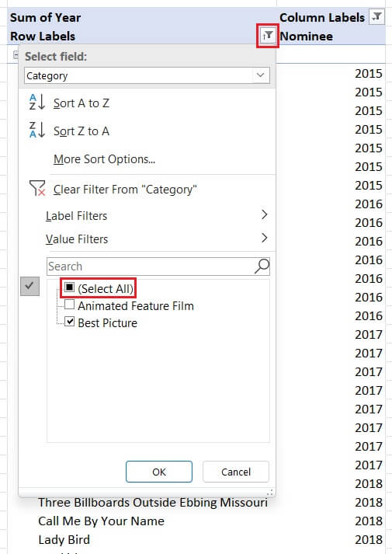Click the clear filter funnel icon
Screen dimensions: 392x554
pos(37,188)
